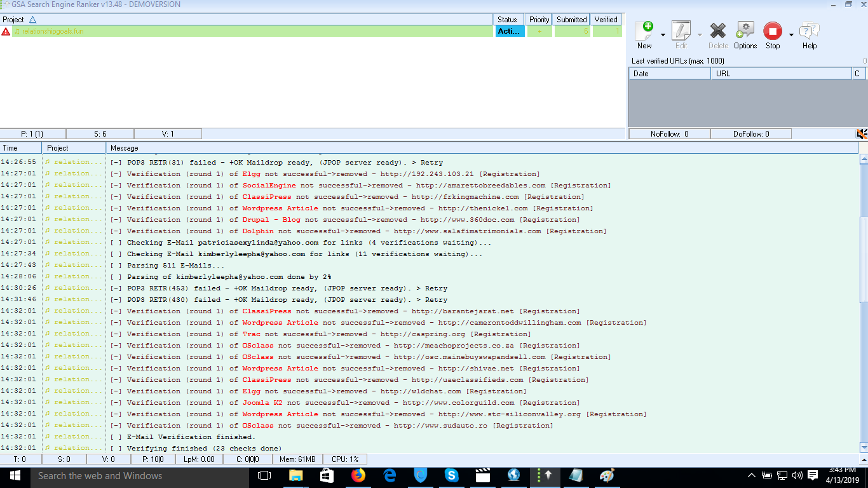The height and width of the screenshot is (488, 868).
Task: Select the log line 'Parsing 511 E-Mails...'
Action: pos(429,266)
